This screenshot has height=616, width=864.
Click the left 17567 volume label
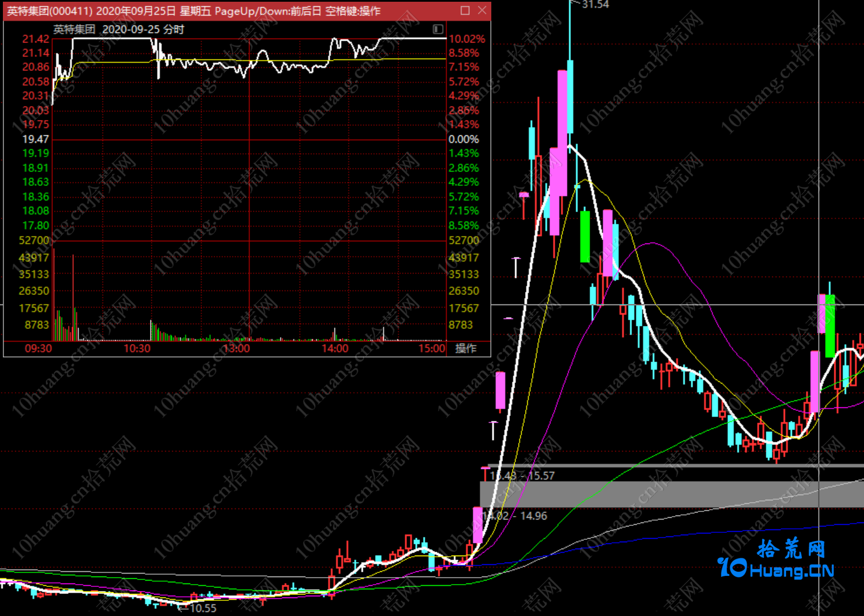pyautogui.click(x=34, y=309)
